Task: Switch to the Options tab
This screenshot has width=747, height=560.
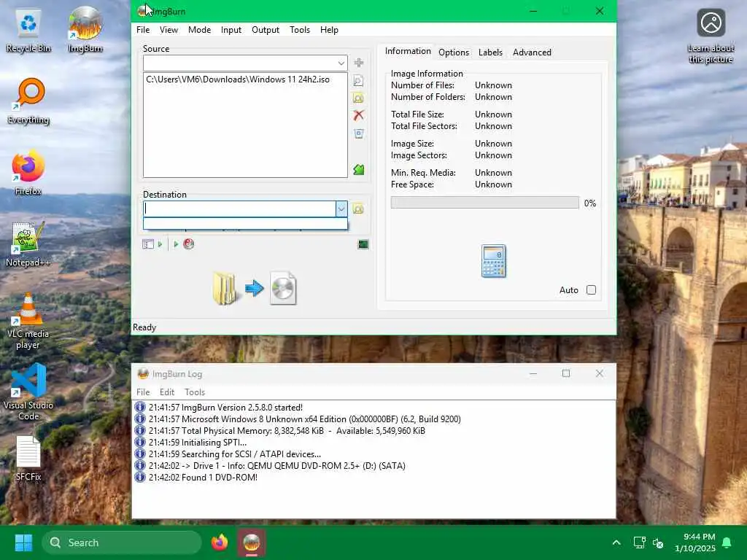Action: point(454,52)
